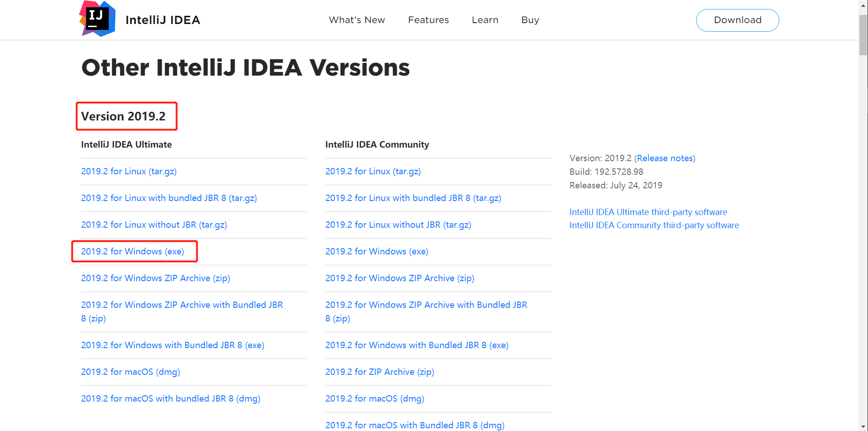Click the IntelliJ IDEA logo icon
Viewport: 868px width, 431px height.
[x=97, y=19]
